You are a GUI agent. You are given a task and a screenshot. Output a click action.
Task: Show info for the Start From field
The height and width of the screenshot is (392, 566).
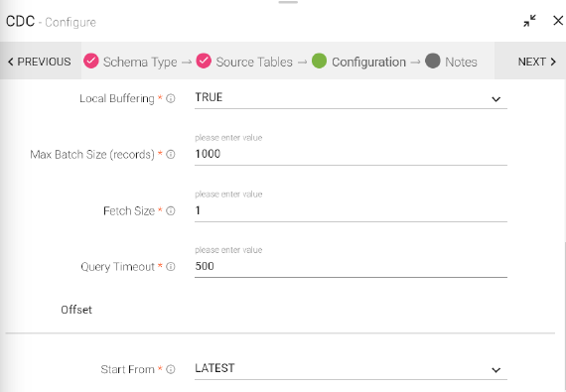171,369
